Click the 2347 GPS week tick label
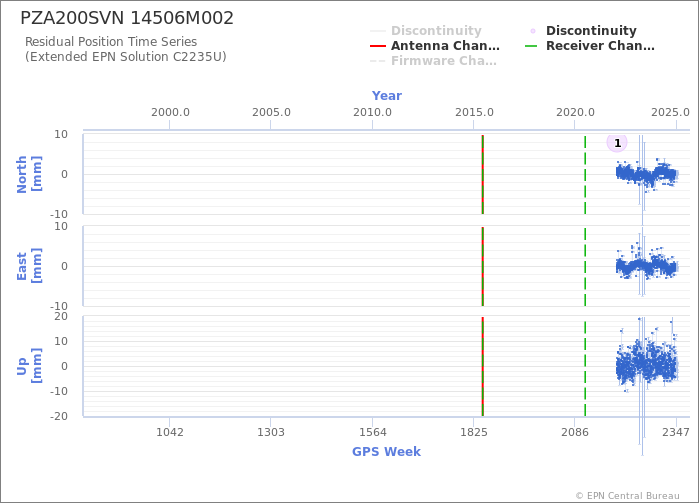The height and width of the screenshot is (504, 700). [x=676, y=432]
